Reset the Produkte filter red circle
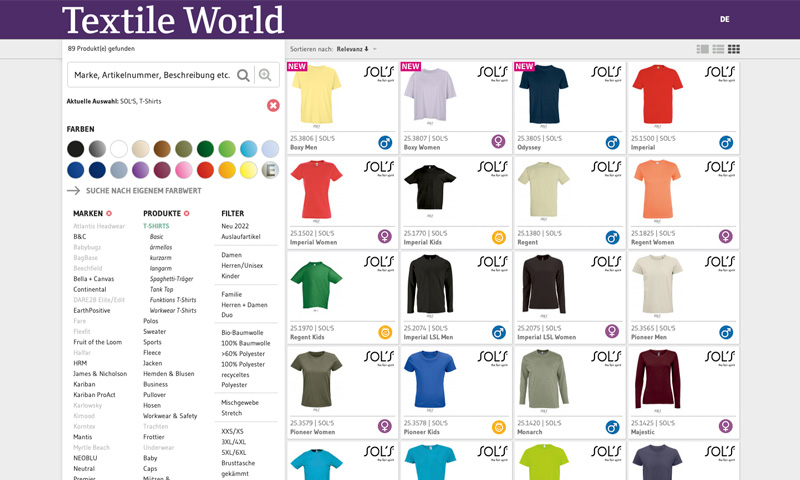Screen dimensions: 800x480 click(x=187, y=214)
